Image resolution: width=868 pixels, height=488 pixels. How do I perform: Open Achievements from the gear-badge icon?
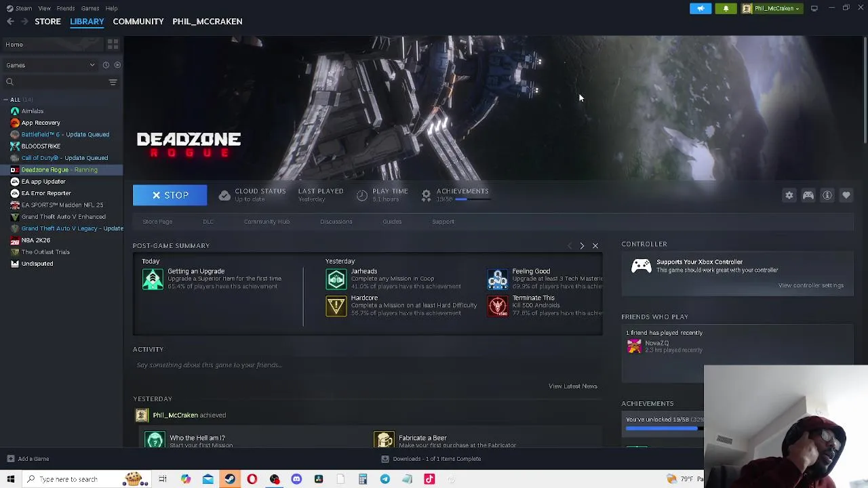pyautogui.click(x=426, y=195)
